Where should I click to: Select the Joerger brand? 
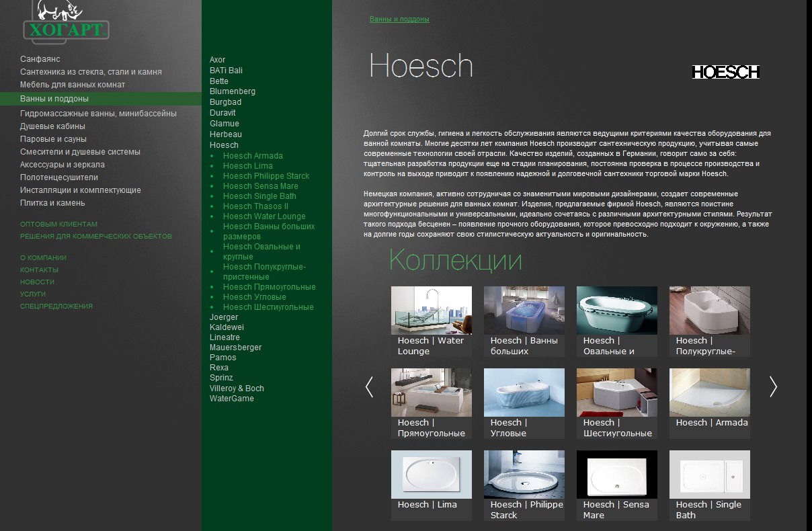(224, 317)
